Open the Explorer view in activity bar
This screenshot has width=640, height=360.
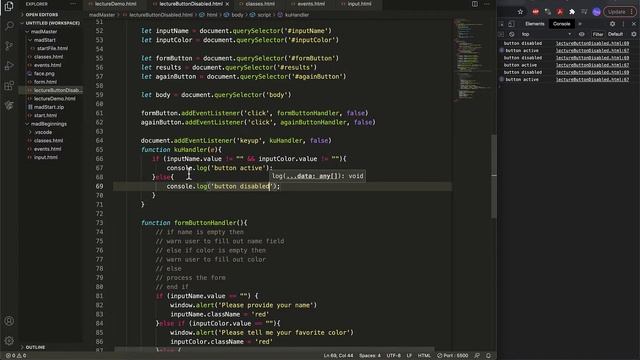point(9,6)
